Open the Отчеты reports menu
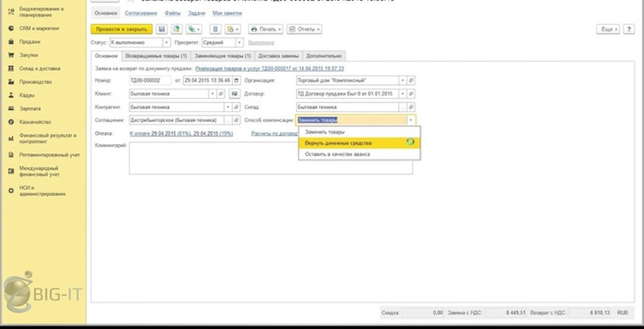Image resolution: width=644 pixels, height=329 pixels. click(304, 29)
